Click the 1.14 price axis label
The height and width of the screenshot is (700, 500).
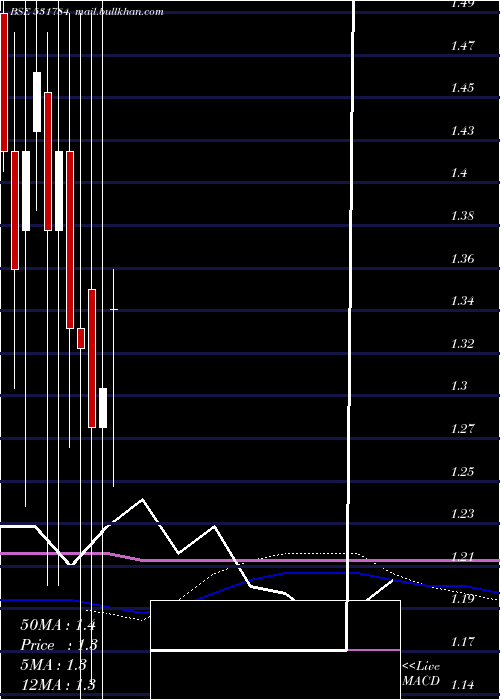(462, 684)
